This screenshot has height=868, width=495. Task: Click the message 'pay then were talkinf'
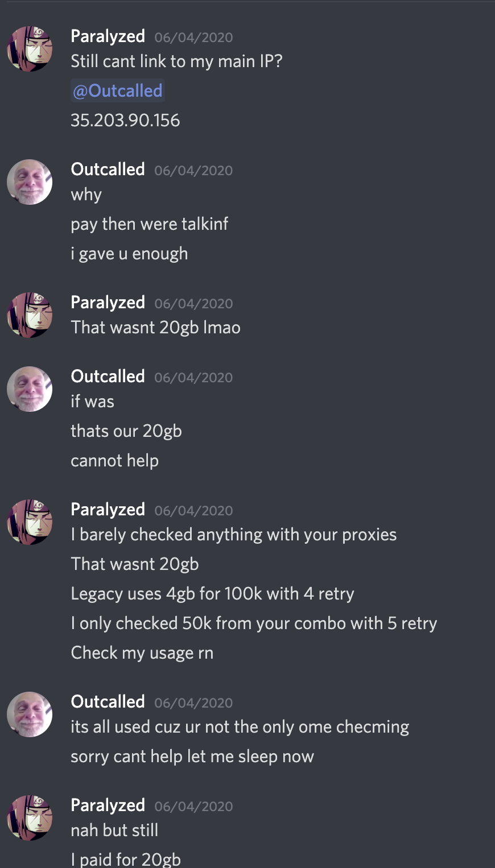click(x=149, y=224)
